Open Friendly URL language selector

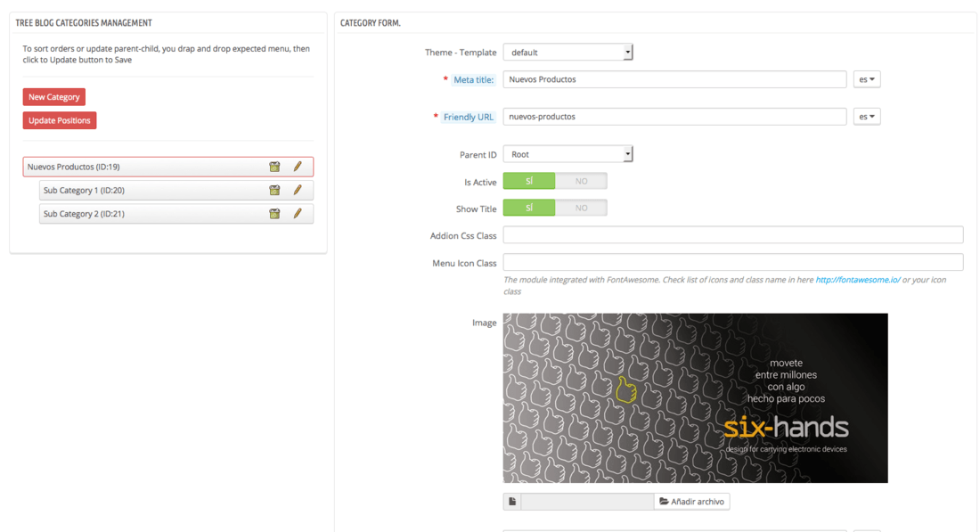(867, 116)
